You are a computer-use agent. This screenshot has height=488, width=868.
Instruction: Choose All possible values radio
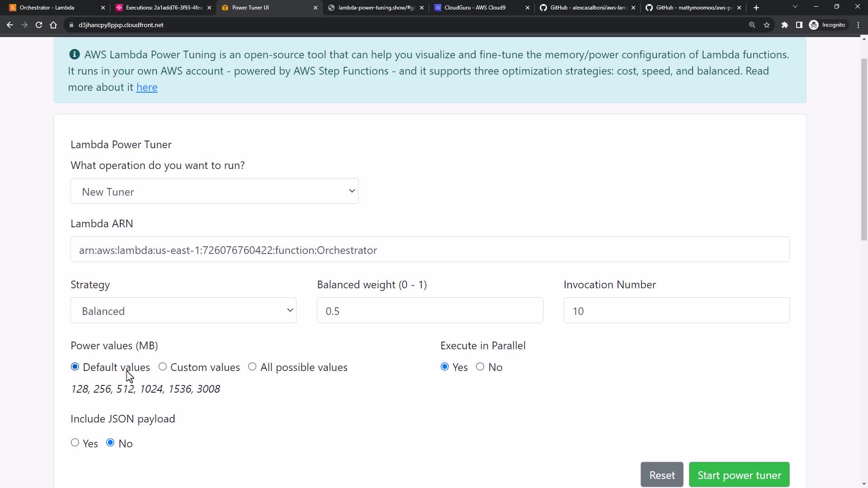tap(252, 367)
